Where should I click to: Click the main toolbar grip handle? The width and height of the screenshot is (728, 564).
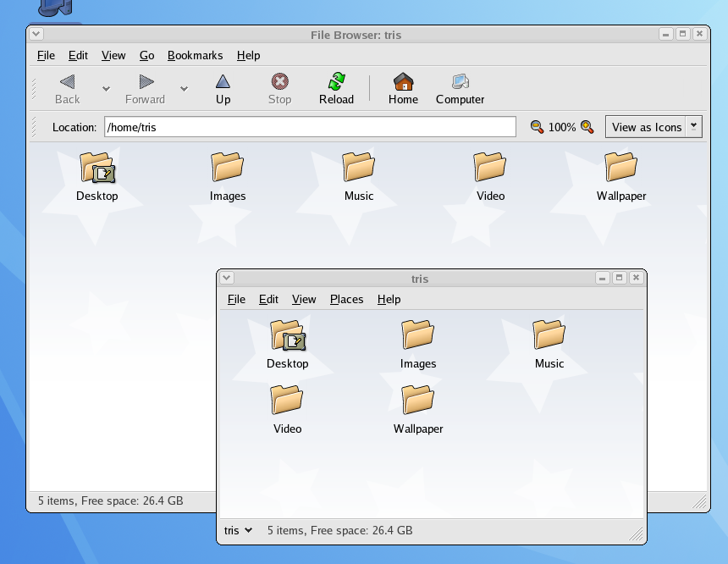click(x=34, y=89)
